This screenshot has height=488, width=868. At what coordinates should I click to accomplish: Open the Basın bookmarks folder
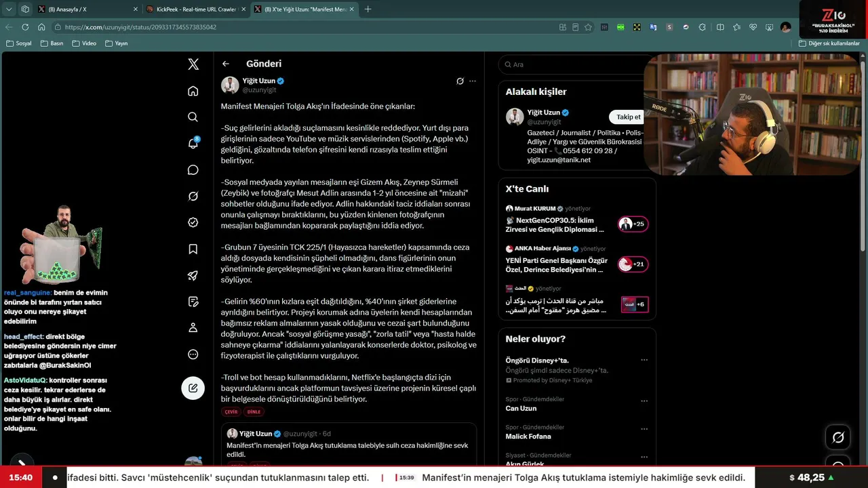click(x=52, y=43)
